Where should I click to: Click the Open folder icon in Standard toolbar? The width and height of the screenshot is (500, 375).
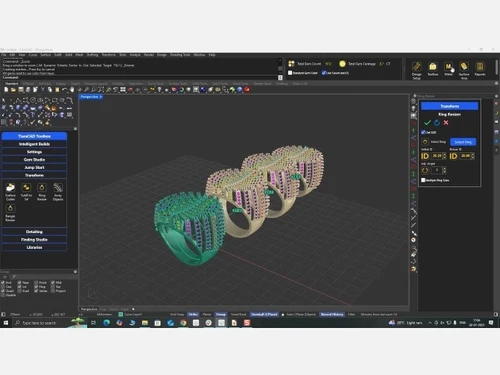[13, 89]
